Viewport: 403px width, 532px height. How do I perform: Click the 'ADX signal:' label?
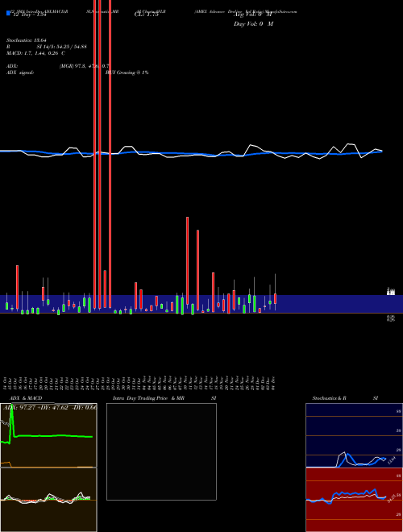(x=20, y=73)
